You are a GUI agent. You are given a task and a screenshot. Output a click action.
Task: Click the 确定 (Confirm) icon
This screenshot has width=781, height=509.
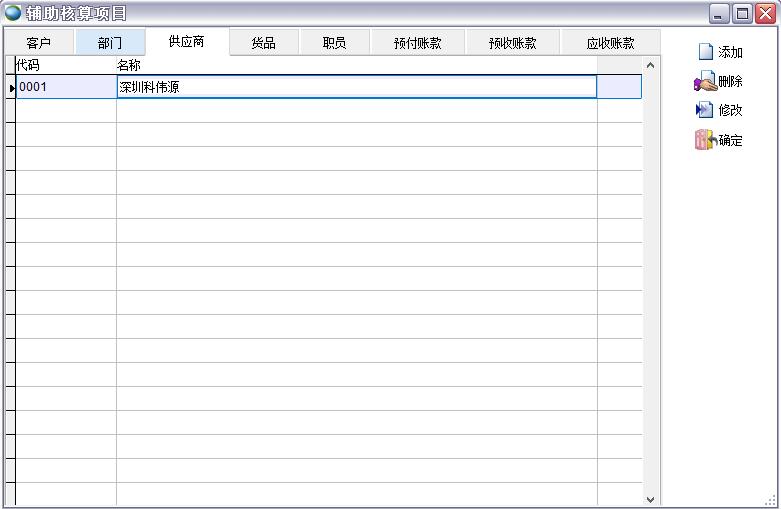[705, 140]
